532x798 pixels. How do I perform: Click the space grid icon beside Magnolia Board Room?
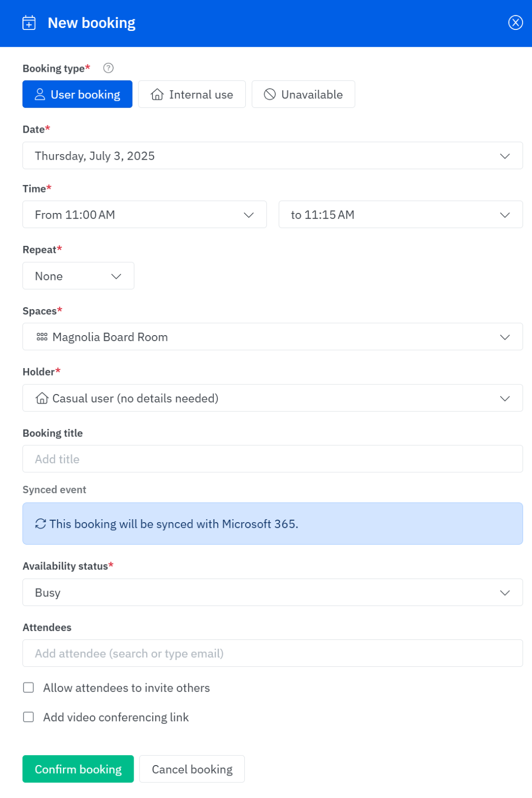(40, 337)
